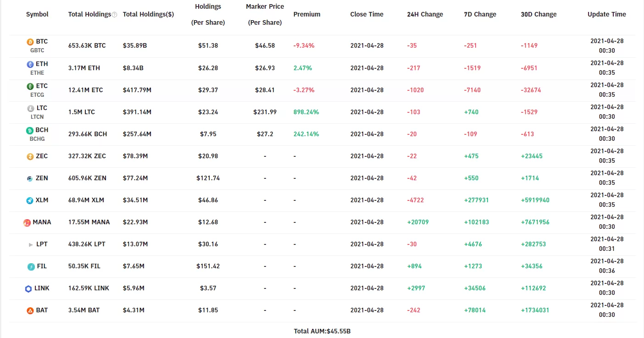Sort by the 24H Change column header
The image size is (644, 338).
pos(425,14)
